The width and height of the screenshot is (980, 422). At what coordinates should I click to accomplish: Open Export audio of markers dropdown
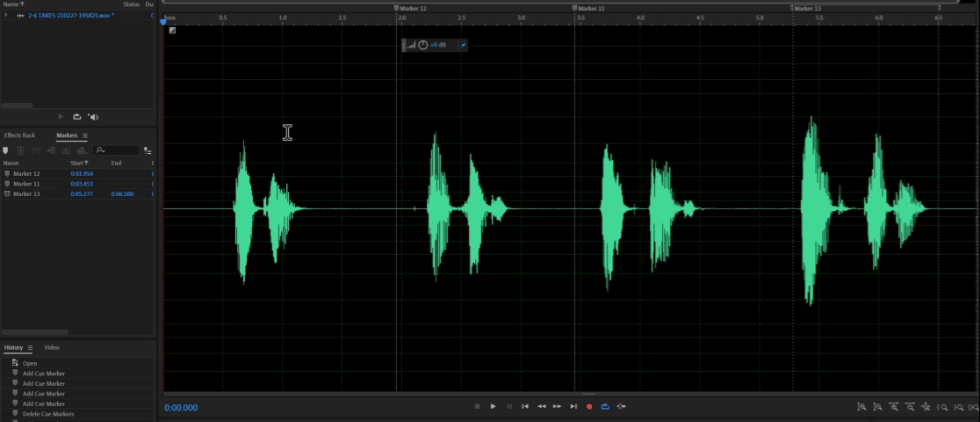coord(82,150)
